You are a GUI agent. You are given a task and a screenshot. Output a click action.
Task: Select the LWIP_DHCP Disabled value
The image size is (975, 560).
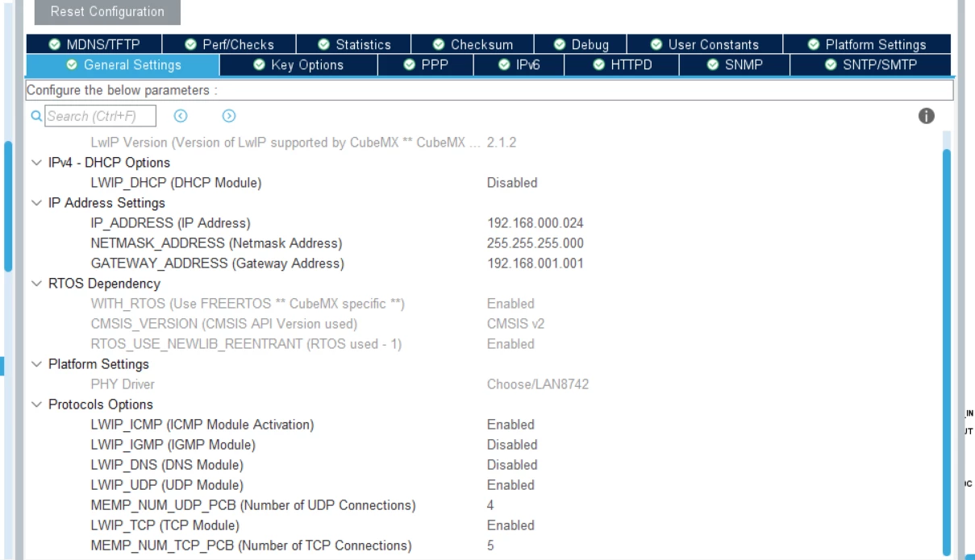pos(511,183)
